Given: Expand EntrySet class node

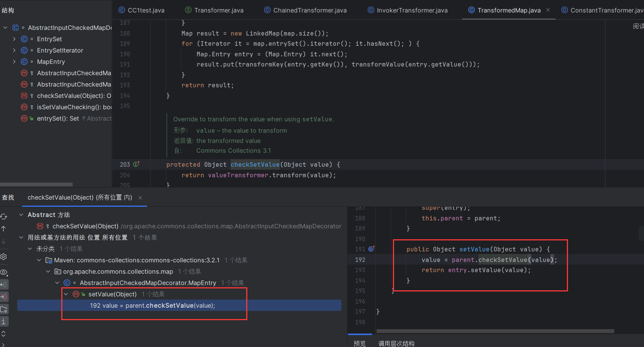Looking at the screenshot, I should coord(14,39).
